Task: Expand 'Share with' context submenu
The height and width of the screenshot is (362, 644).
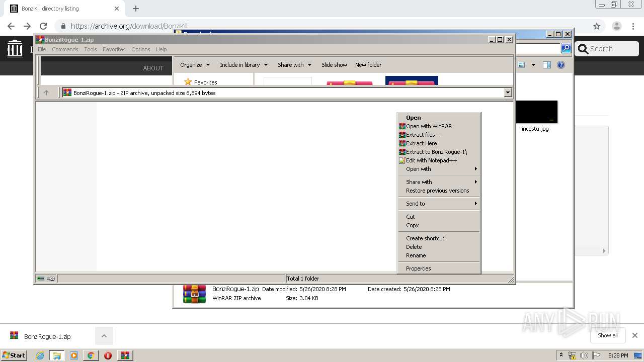Action: click(439, 182)
